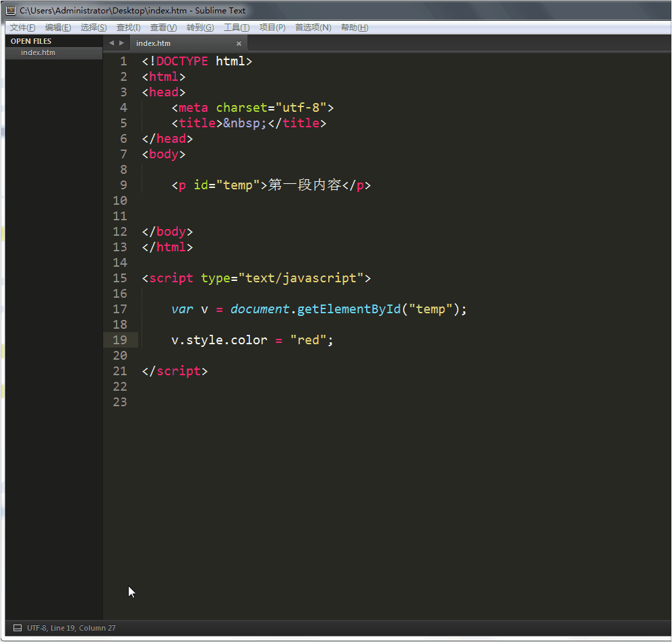Screen dimensions: 672x642
Task: Click the closing body tag on line 12
Action: [x=168, y=232]
